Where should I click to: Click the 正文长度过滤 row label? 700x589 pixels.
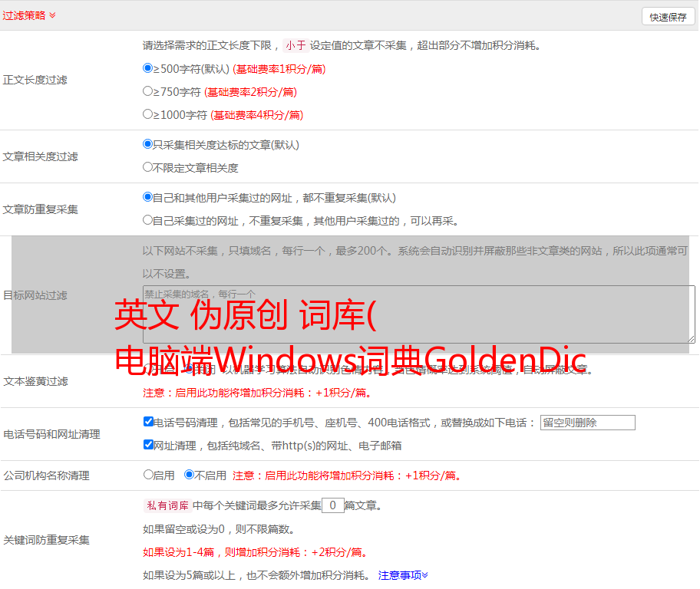click(35, 80)
